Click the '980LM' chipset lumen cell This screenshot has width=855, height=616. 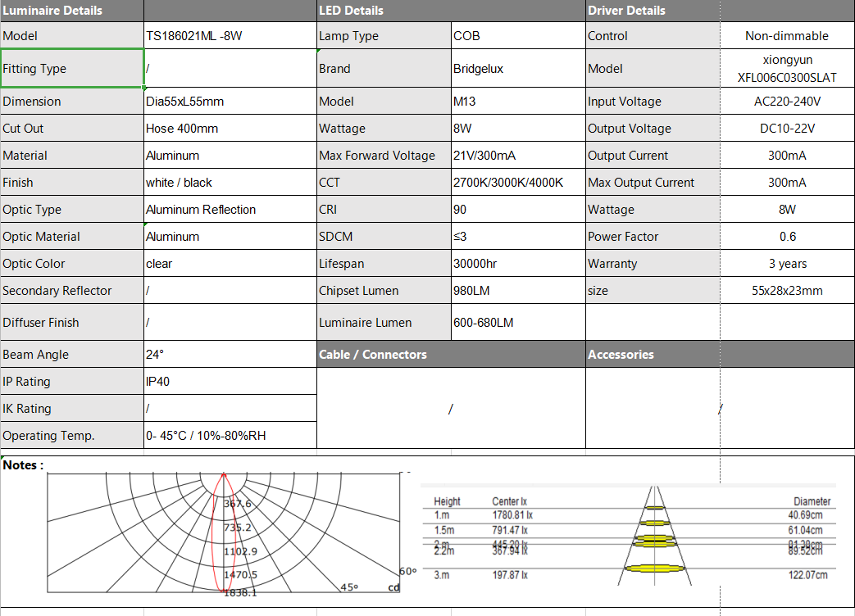click(518, 291)
